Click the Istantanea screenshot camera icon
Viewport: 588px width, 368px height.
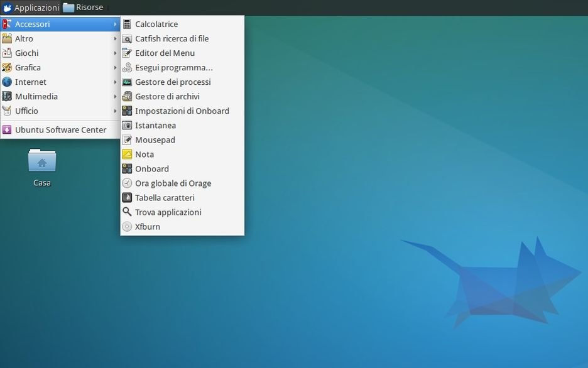(127, 125)
